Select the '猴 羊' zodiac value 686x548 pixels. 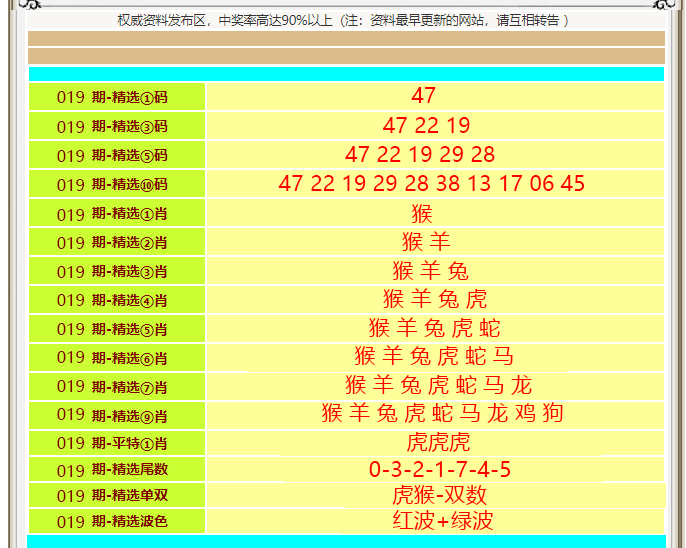coord(426,242)
